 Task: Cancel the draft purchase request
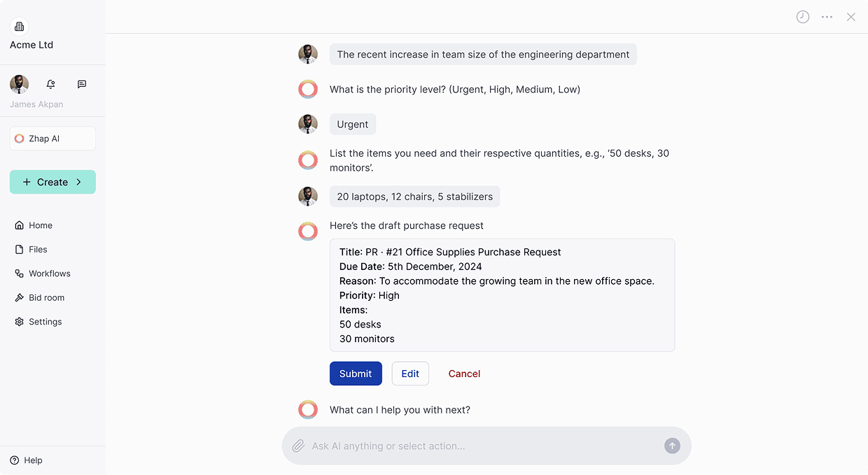coord(464,374)
